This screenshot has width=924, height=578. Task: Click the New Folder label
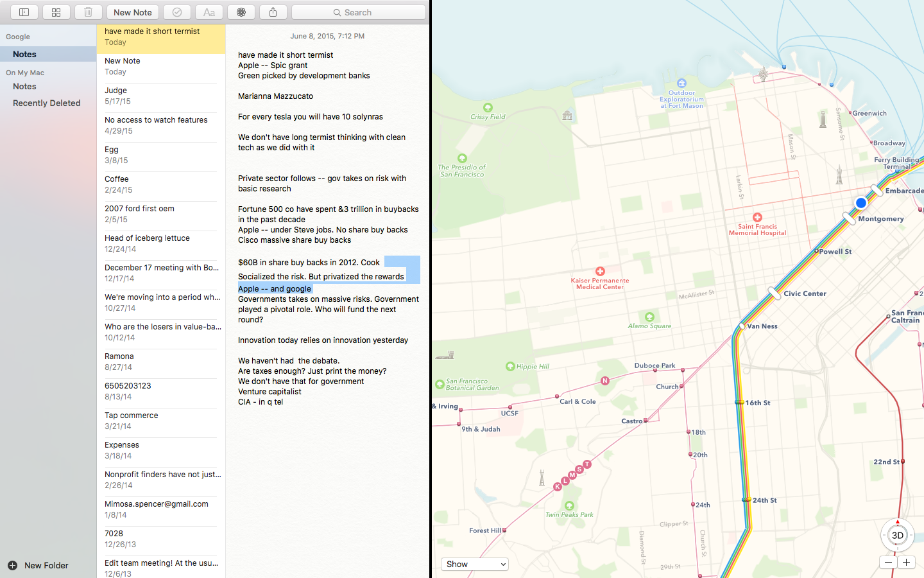46,565
